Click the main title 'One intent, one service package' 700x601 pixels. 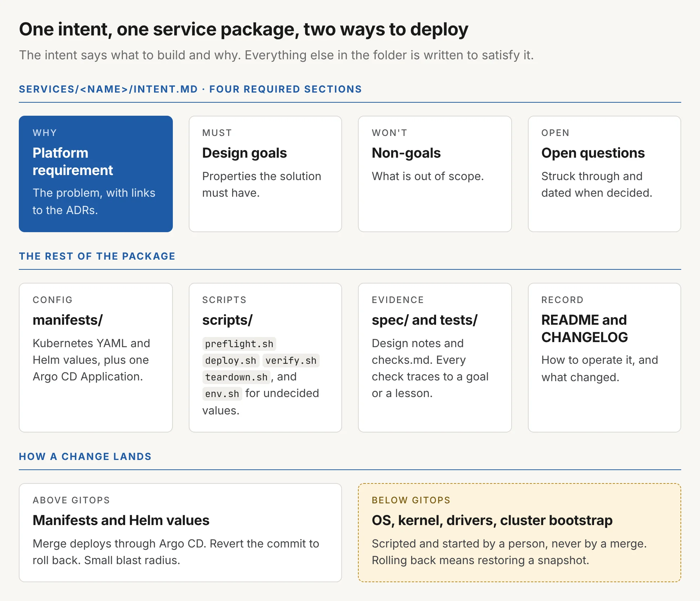coord(244,29)
